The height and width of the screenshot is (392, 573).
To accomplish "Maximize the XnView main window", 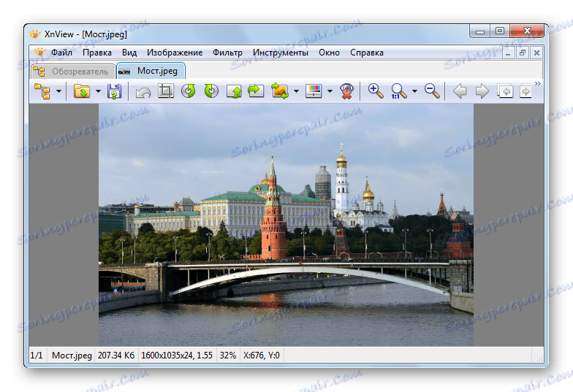I will coord(500,31).
